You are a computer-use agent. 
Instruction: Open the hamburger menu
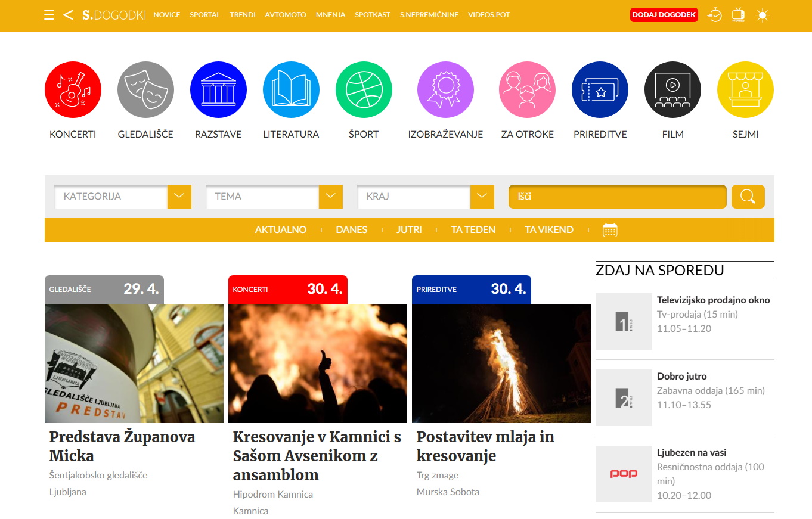[49, 15]
